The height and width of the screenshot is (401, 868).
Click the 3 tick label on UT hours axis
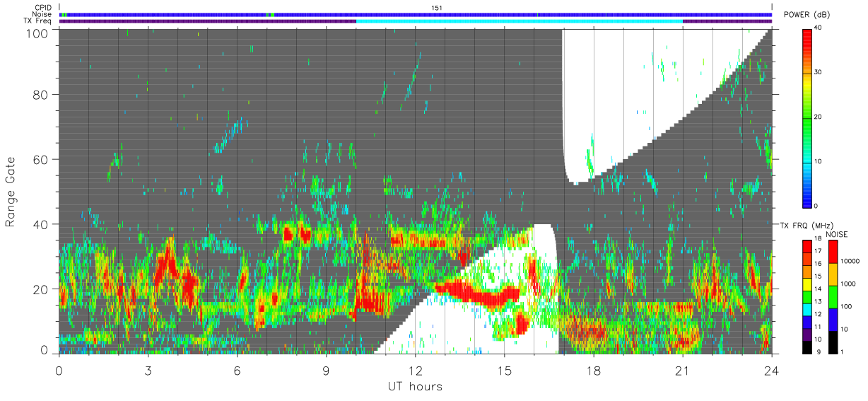tap(148, 370)
